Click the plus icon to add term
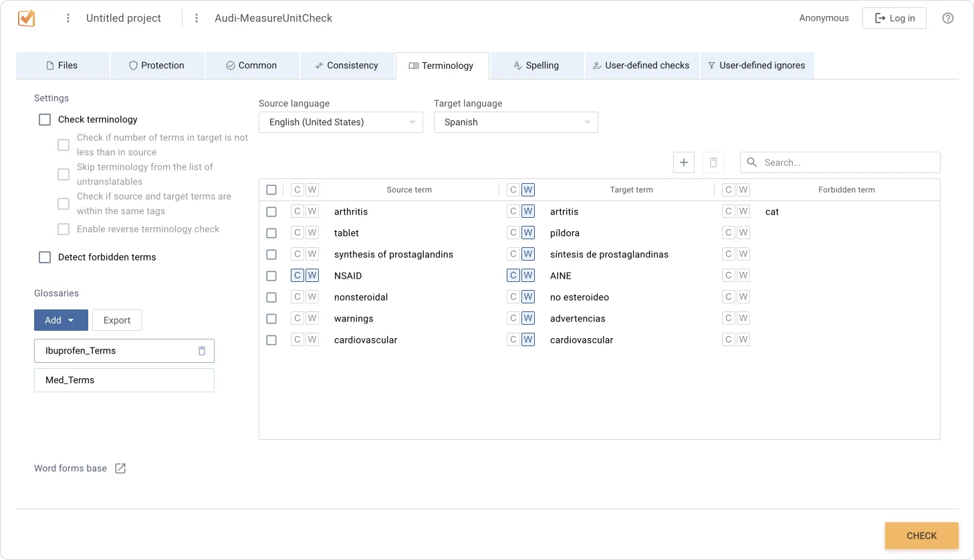The height and width of the screenshot is (560, 974). (x=683, y=162)
